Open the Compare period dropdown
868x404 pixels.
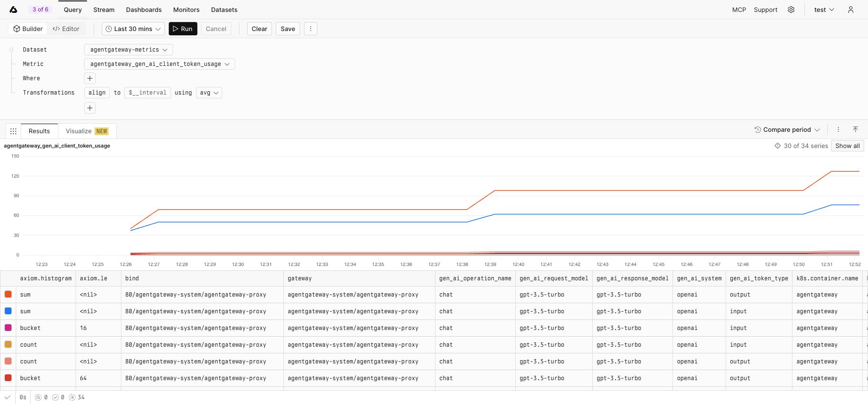click(787, 129)
